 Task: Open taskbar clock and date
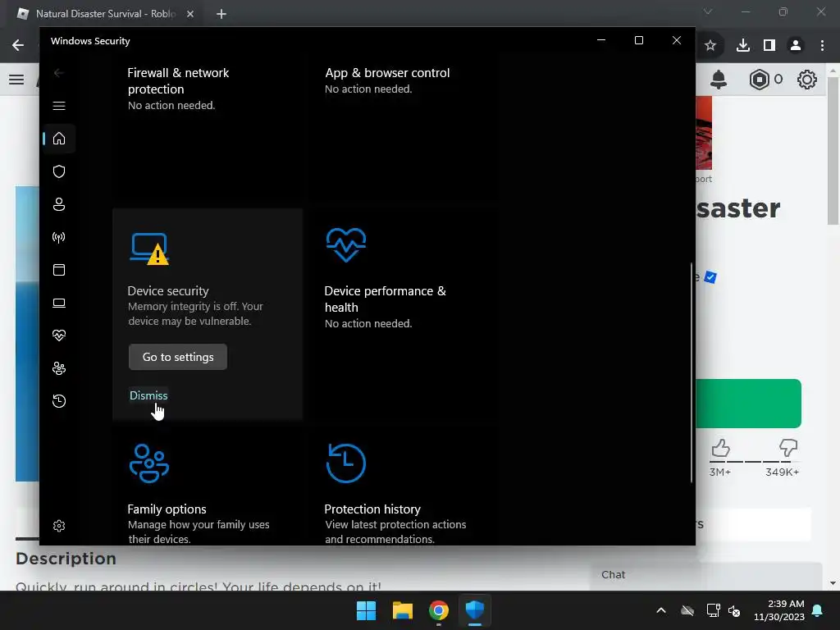click(x=779, y=610)
